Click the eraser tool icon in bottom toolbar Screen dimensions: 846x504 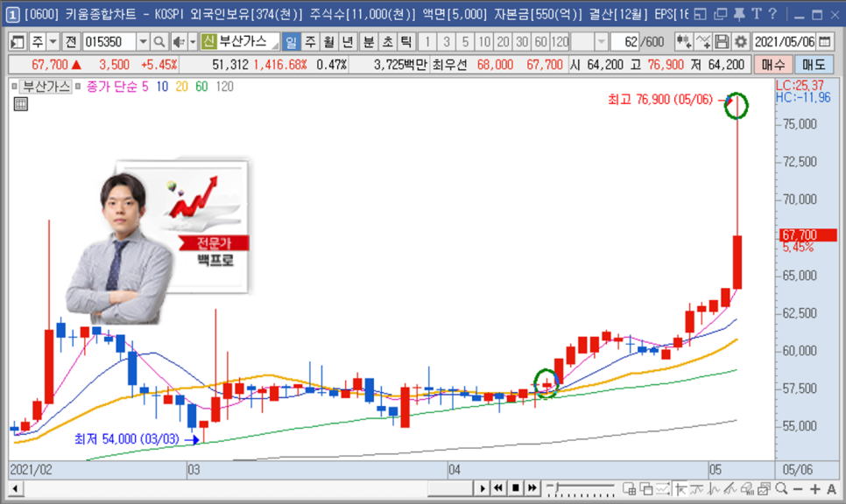[x=747, y=488]
